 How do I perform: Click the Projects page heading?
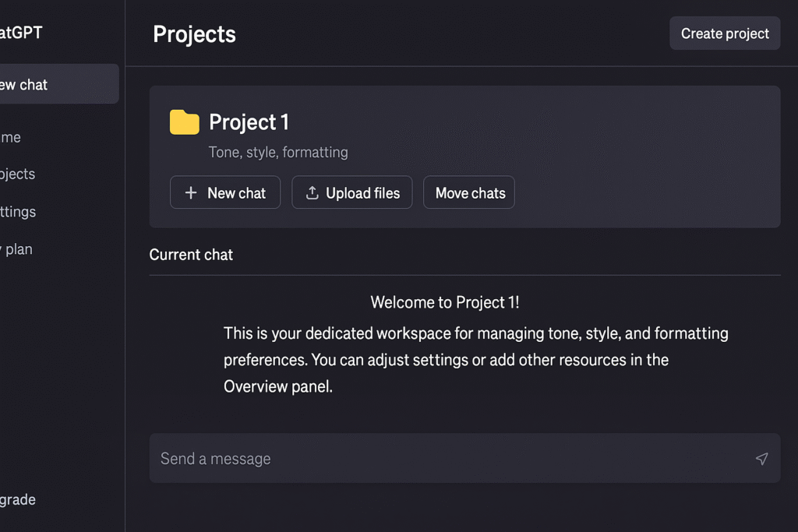[x=194, y=34]
